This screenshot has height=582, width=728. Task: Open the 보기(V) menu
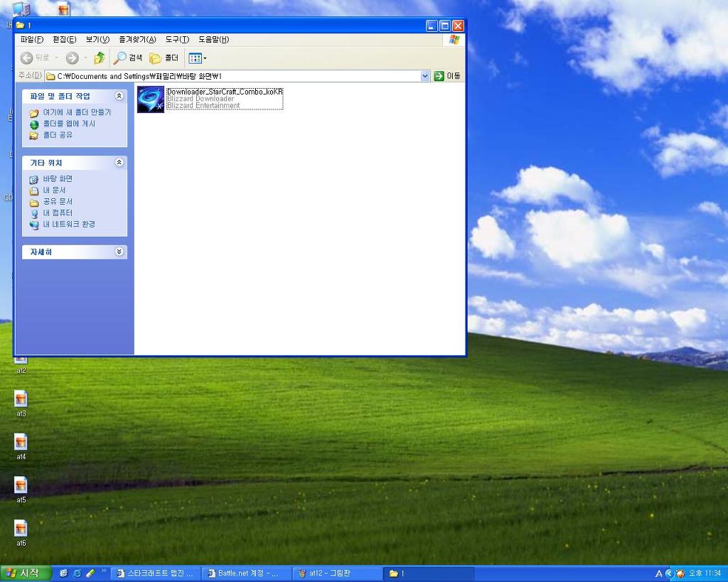click(97, 40)
